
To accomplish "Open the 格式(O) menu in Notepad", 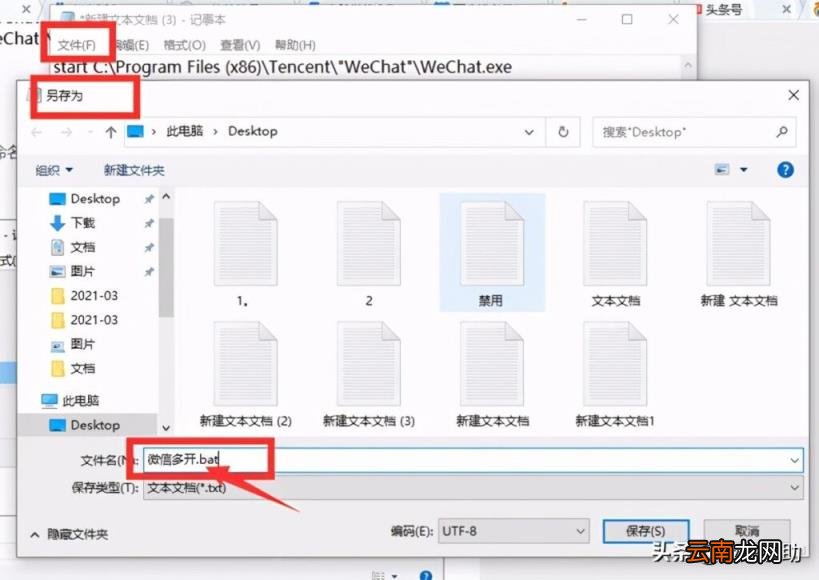I will point(184,45).
